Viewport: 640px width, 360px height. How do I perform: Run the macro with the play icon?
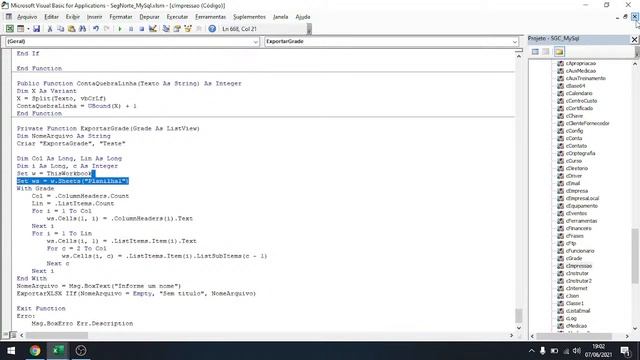[x=120, y=29]
